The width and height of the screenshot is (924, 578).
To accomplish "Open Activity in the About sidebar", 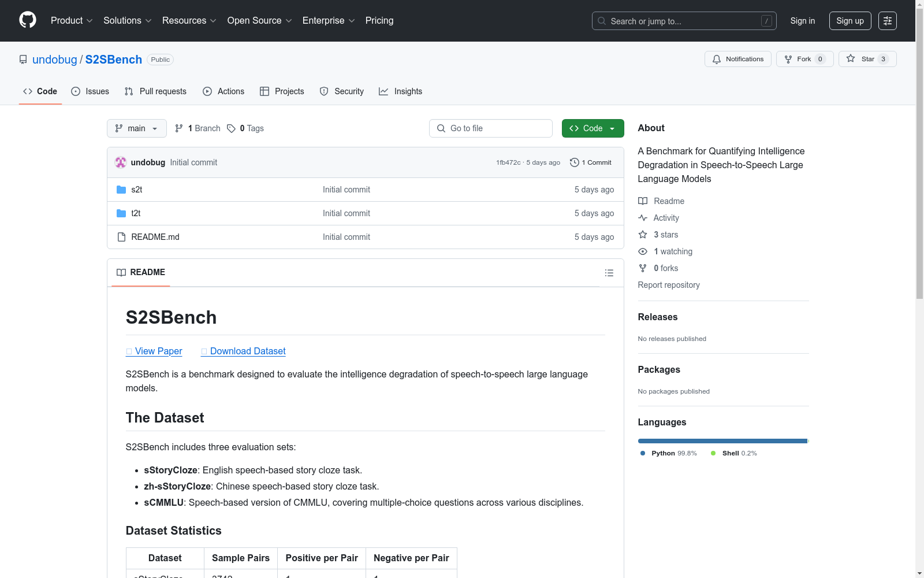I will tap(659, 218).
